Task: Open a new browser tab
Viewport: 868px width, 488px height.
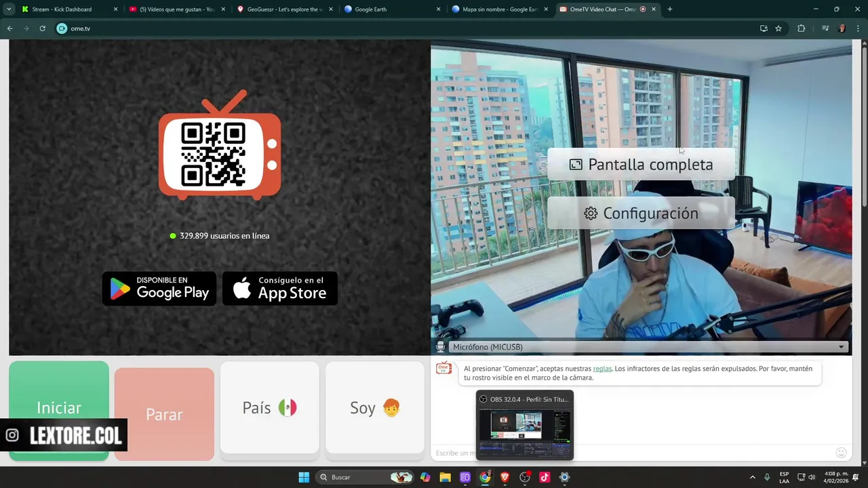Action: click(669, 9)
